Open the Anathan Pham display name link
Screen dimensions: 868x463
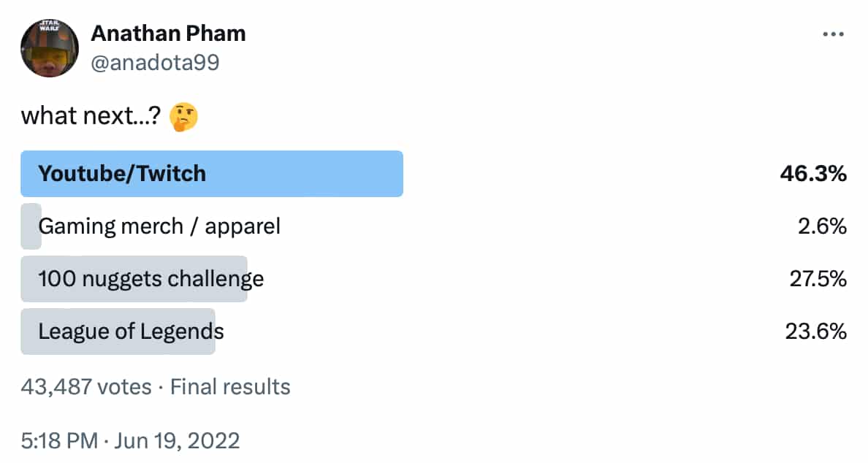(168, 33)
